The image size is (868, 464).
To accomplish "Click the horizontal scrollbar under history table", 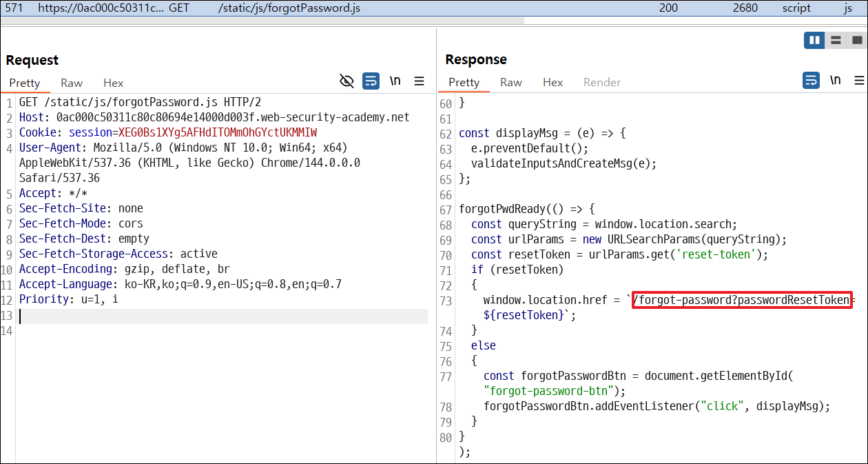I will click(262, 21).
